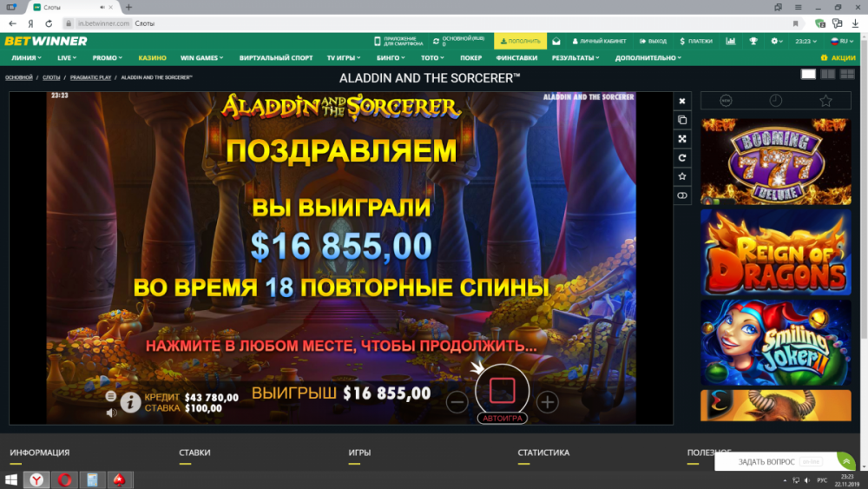Expand Дополнительно menu
Image resolution: width=868 pixels, height=489 pixels.
coord(648,57)
